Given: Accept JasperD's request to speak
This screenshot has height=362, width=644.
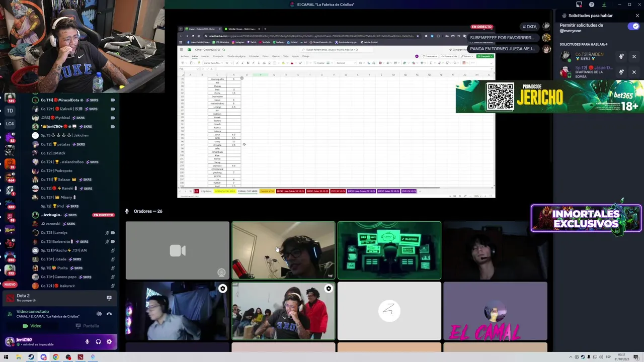Looking at the screenshot, I should (621, 72).
